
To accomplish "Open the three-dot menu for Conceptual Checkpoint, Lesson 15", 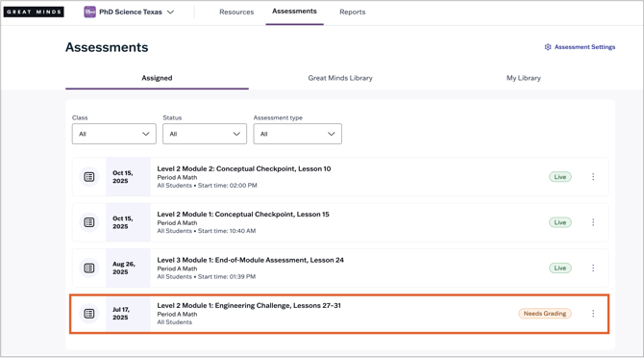I will click(x=593, y=222).
